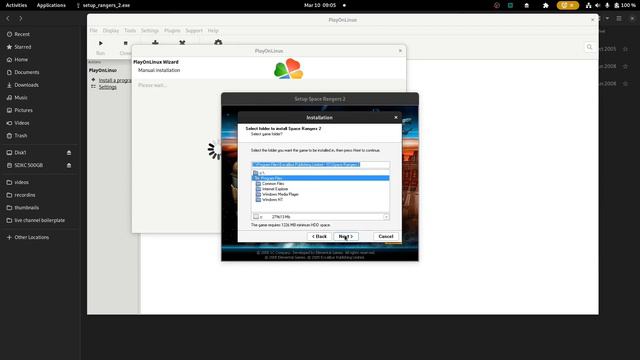
Task: Eject the SDXC 500GB drive
Action: (69, 165)
